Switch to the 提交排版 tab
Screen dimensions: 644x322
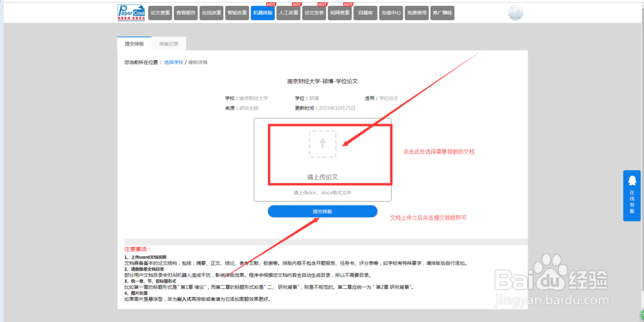135,44
